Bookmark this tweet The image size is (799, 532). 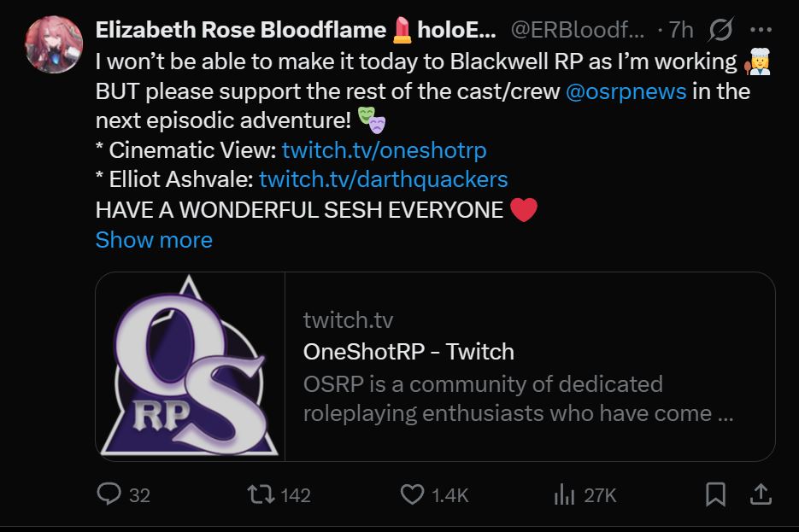point(716,494)
